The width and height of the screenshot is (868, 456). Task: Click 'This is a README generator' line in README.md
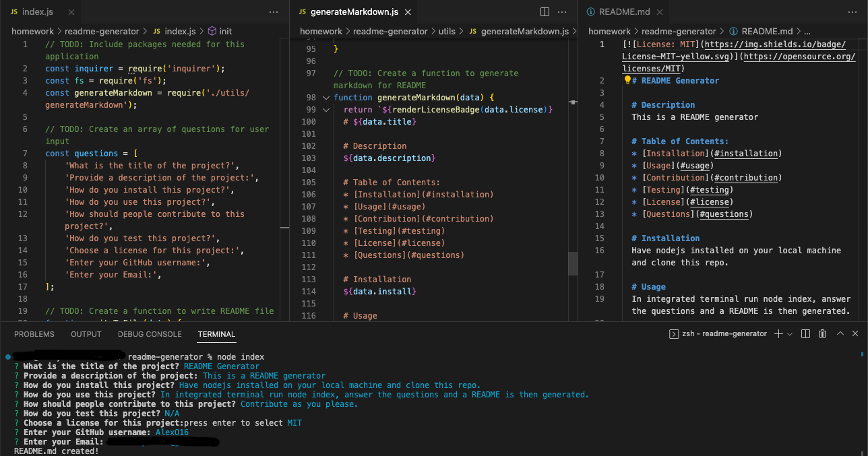click(695, 117)
